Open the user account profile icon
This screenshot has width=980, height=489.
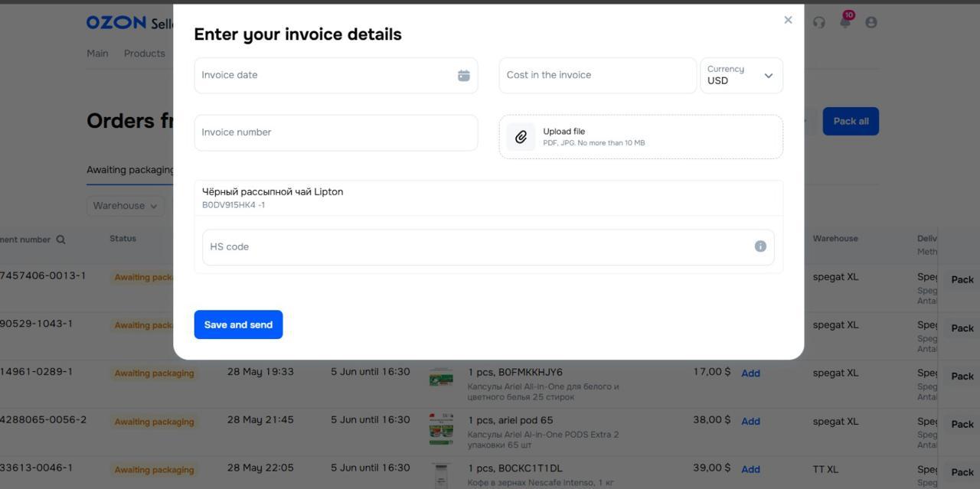pyautogui.click(x=871, y=22)
